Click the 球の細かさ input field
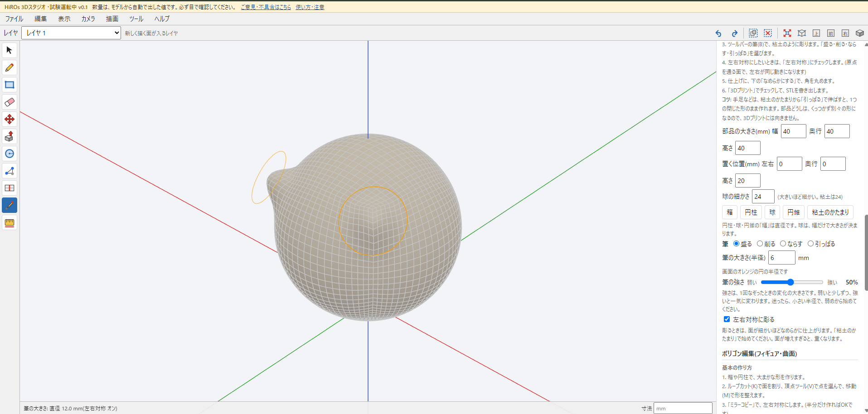The height and width of the screenshot is (414, 868). (763, 197)
